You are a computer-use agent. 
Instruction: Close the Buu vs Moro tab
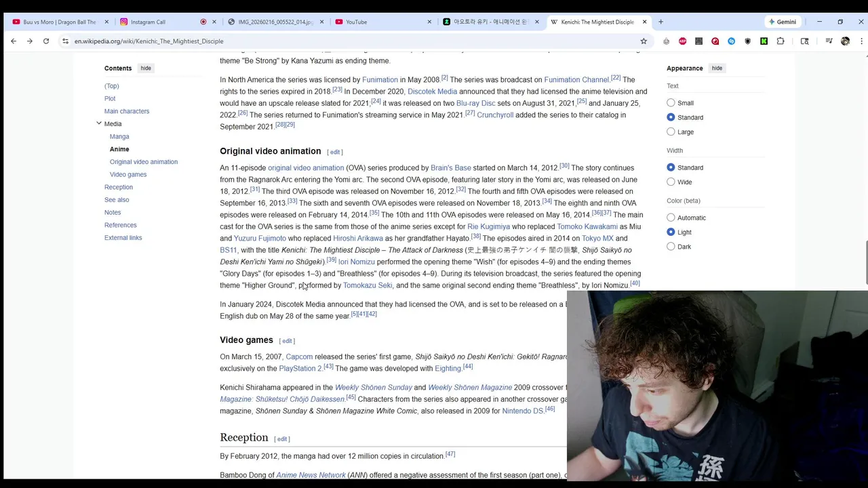click(x=106, y=22)
